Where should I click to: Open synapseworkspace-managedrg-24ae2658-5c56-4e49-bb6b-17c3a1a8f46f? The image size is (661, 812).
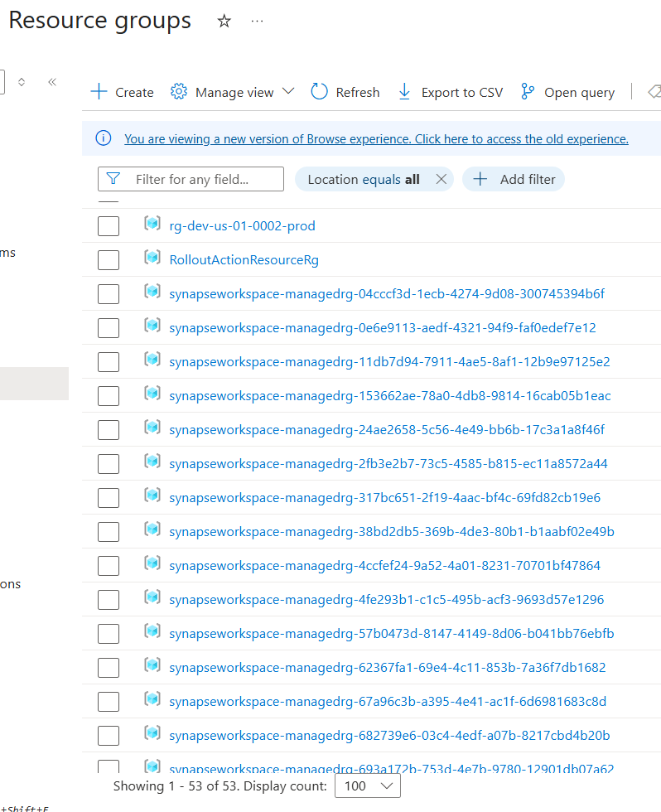(x=387, y=430)
